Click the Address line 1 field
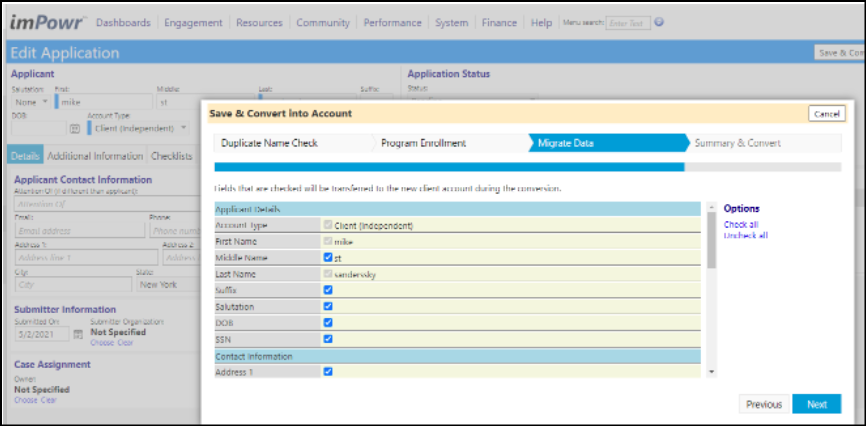This screenshot has height=426, width=866. pyautogui.click(x=86, y=257)
